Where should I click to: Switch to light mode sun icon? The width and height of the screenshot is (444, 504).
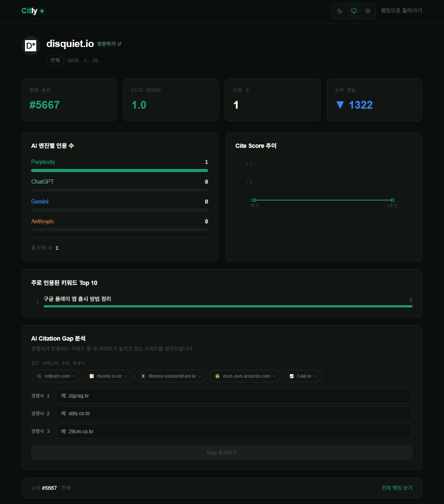(368, 11)
